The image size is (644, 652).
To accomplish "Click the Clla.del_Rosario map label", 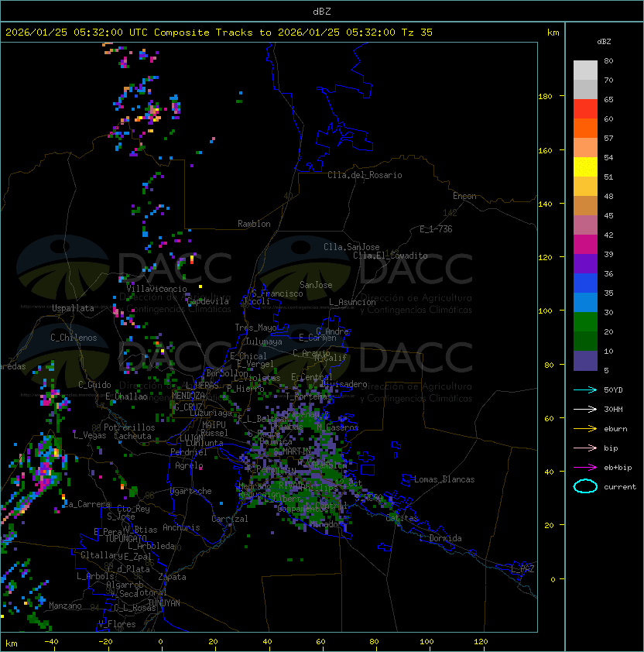I will click(x=365, y=175).
